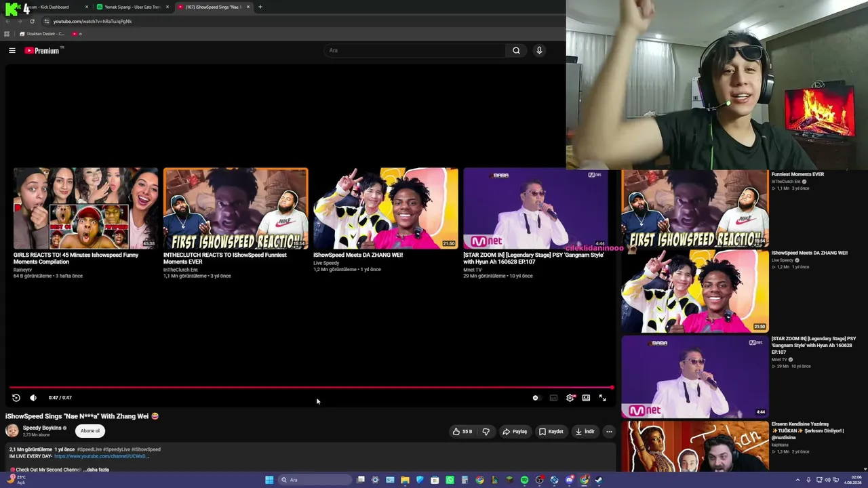Open the weather widget showing 23°C

point(16,480)
